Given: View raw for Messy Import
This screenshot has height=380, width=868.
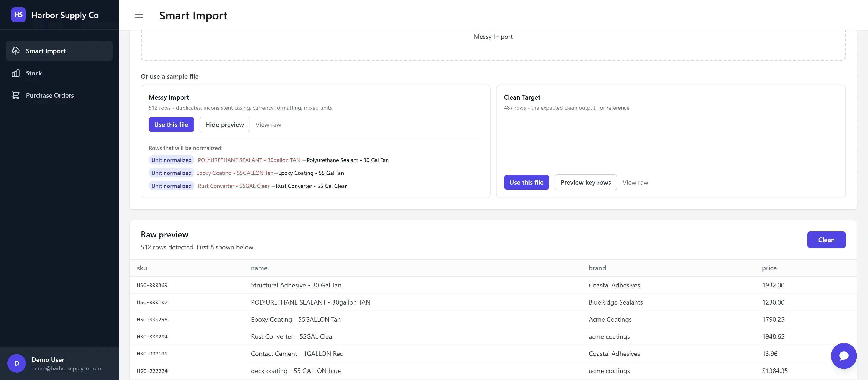Looking at the screenshot, I should (x=268, y=125).
